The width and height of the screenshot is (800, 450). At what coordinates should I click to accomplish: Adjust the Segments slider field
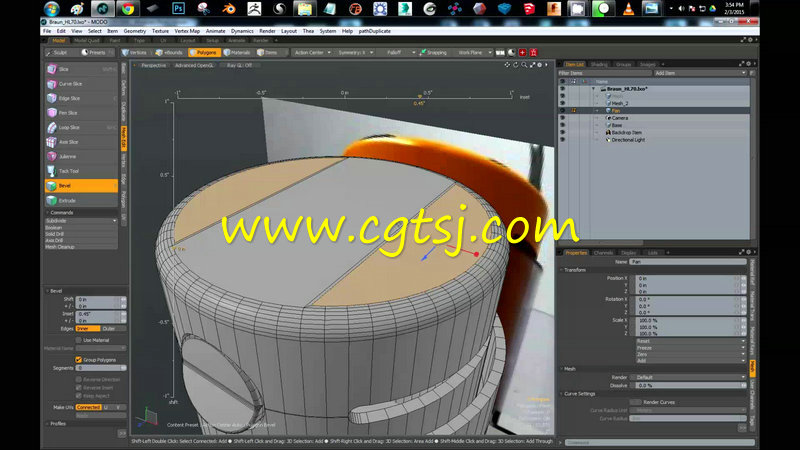tap(101, 368)
